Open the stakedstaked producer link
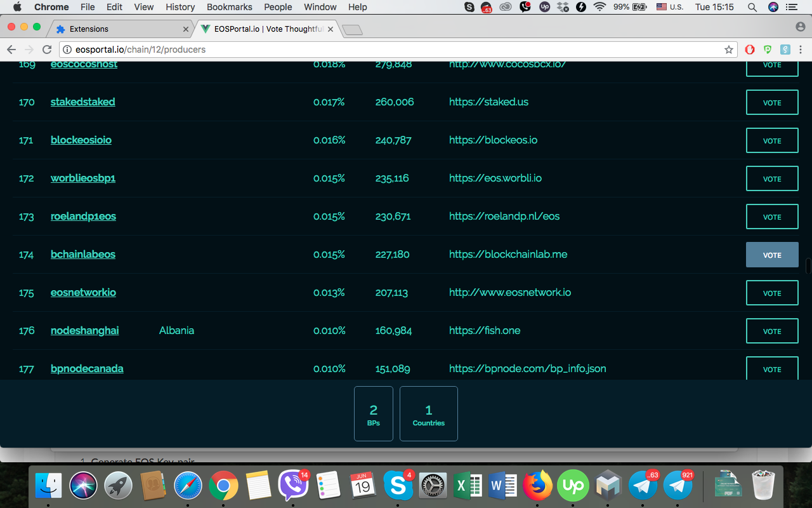The height and width of the screenshot is (508, 812). click(83, 102)
